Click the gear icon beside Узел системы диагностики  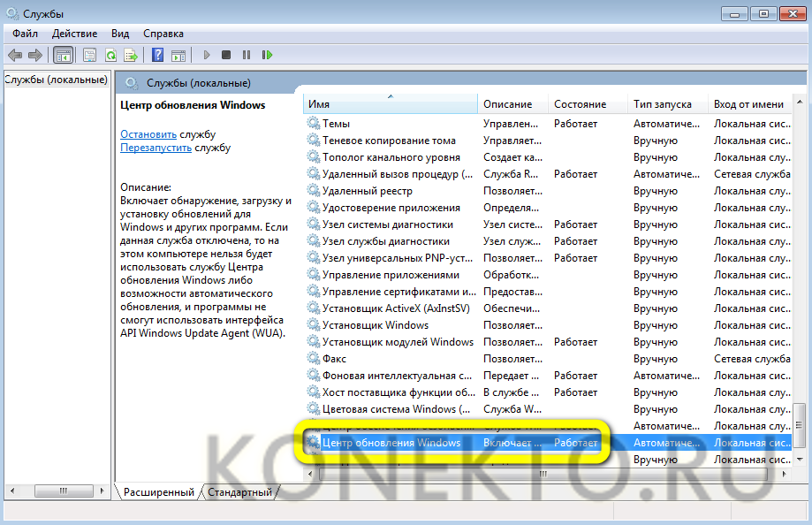[x=314, y=224]
